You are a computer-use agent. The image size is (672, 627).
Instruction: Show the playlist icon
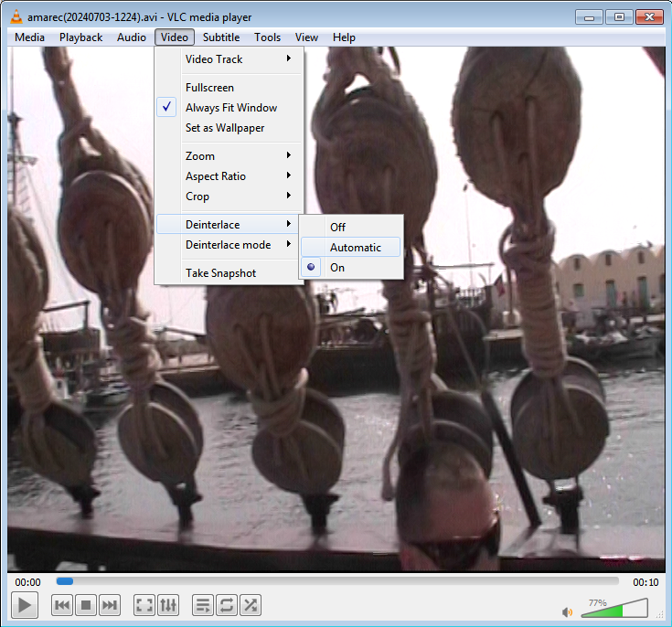[x=203, y=605]
